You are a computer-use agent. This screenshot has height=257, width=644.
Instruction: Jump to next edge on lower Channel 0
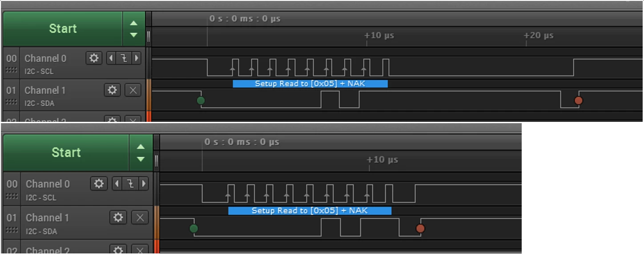click(x=144, y=184)
